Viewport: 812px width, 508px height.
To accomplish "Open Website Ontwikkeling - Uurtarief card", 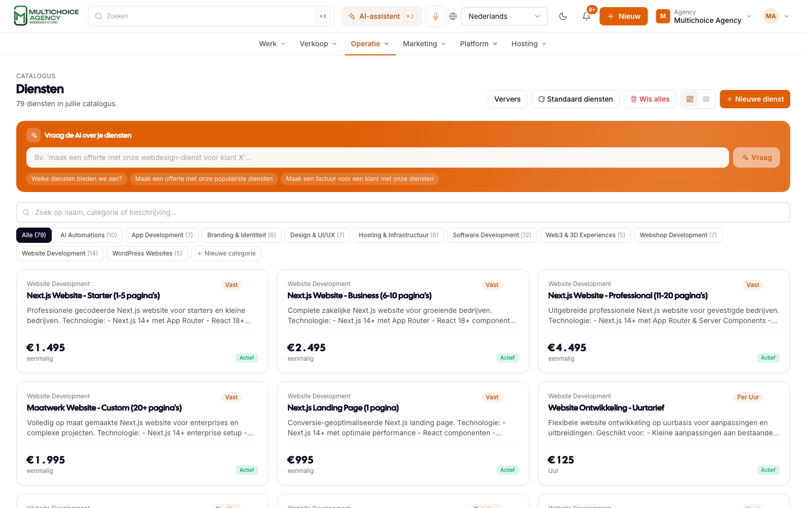I will (x=664, y=433).
